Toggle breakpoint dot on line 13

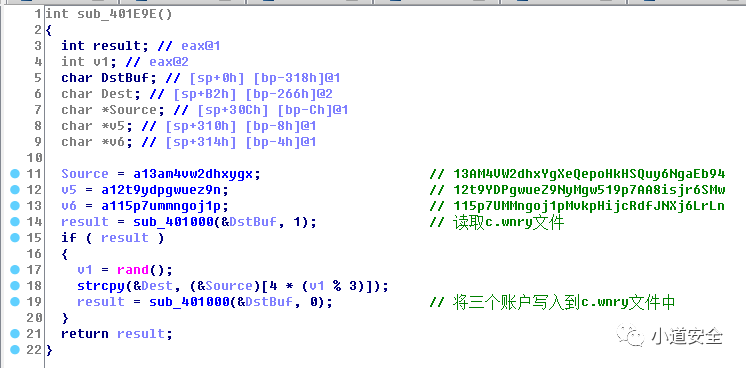[x=15, y=206]
